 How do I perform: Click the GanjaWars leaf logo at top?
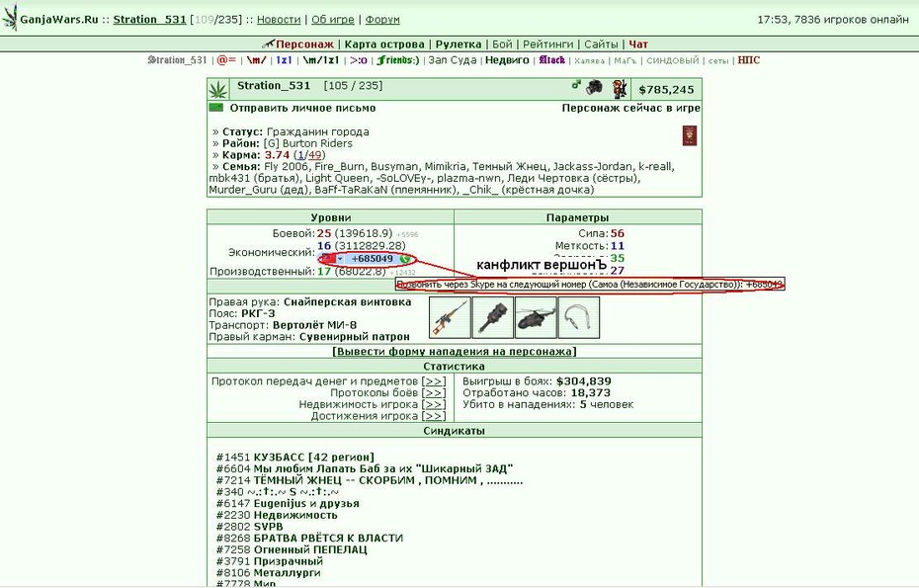coord(10,18)
